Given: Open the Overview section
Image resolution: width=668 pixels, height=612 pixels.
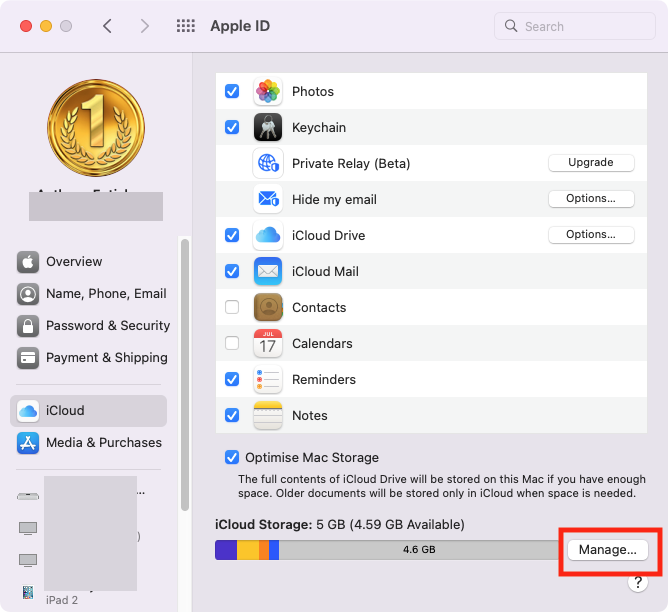Looking at the screenshot, I should [89, 261].
